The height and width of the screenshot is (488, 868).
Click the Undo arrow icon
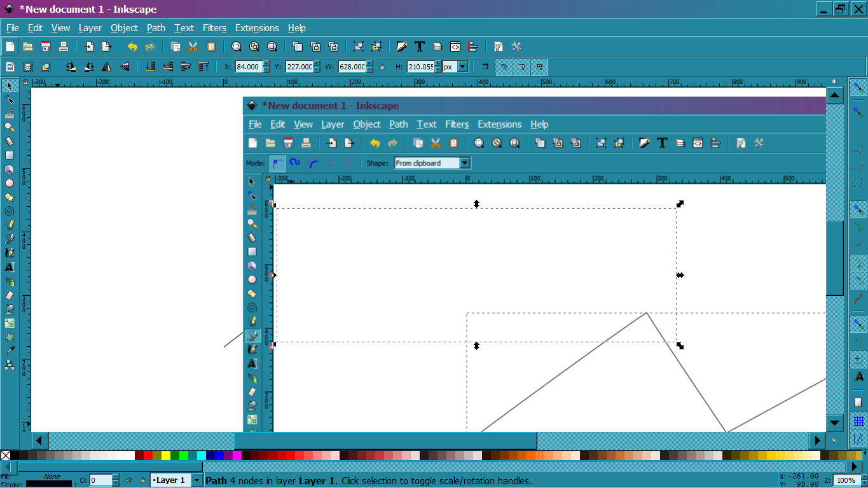132,46
